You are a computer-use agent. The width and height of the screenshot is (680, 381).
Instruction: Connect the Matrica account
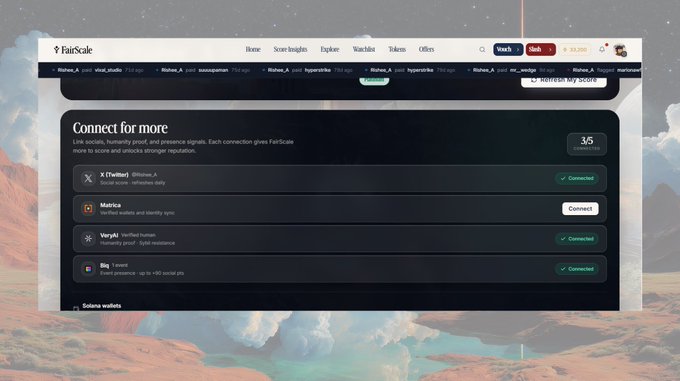click(x=580, y=208)
